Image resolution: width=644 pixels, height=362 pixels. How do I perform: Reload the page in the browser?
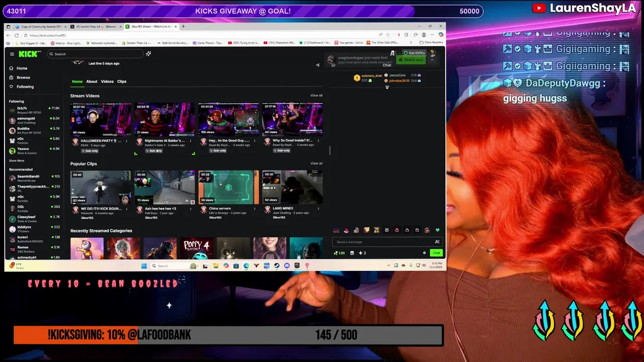point(17,35)
